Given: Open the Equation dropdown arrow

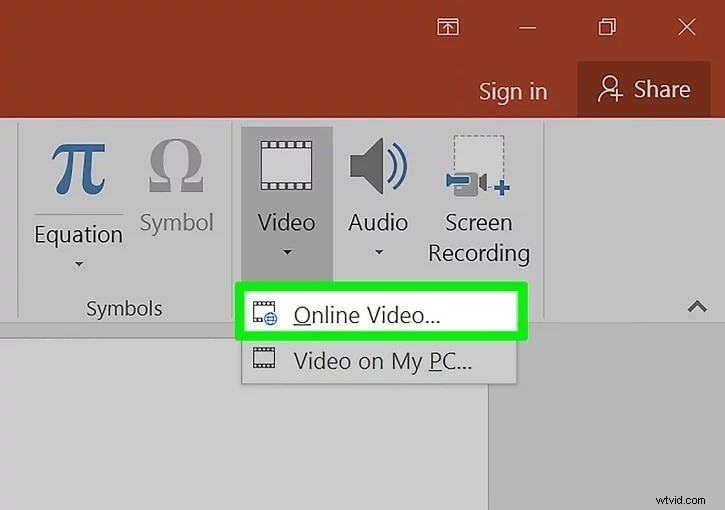Looking at the screenshot, I should (x=79, y=264).
